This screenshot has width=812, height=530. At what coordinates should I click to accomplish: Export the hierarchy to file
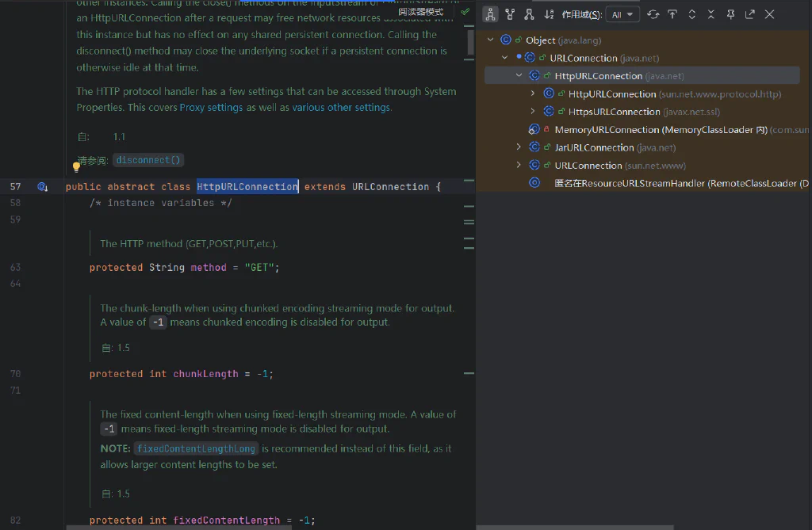click(x=750, y=14)
